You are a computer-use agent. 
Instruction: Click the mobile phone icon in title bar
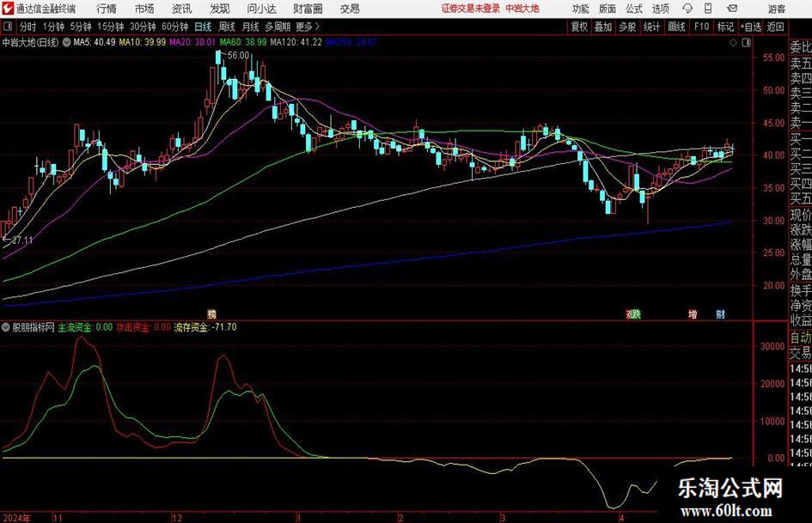click(x=708, y=9)
